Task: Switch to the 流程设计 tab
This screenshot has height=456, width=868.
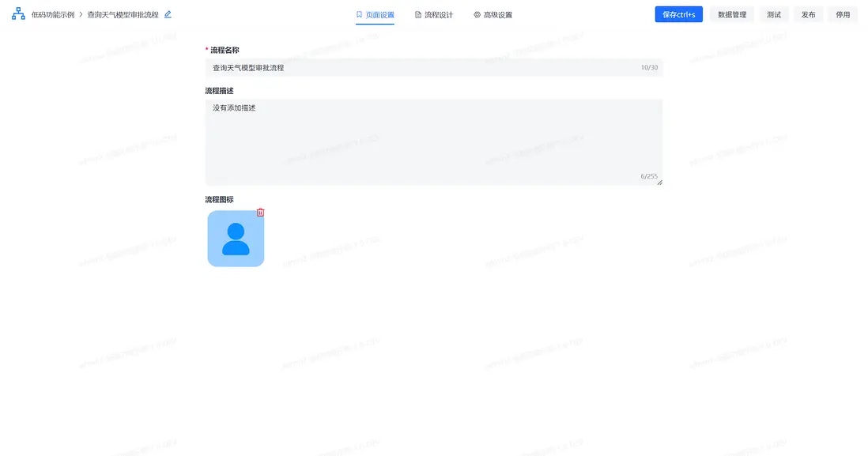Action: click(x=434, y=15)
